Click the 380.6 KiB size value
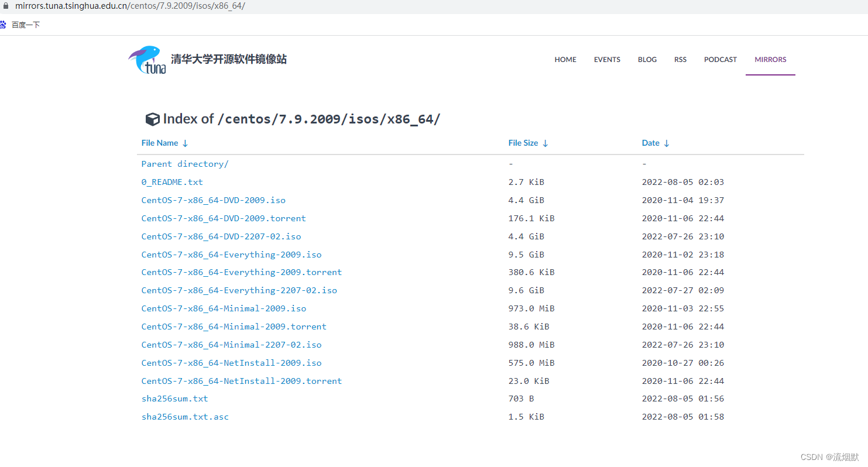 531,272
